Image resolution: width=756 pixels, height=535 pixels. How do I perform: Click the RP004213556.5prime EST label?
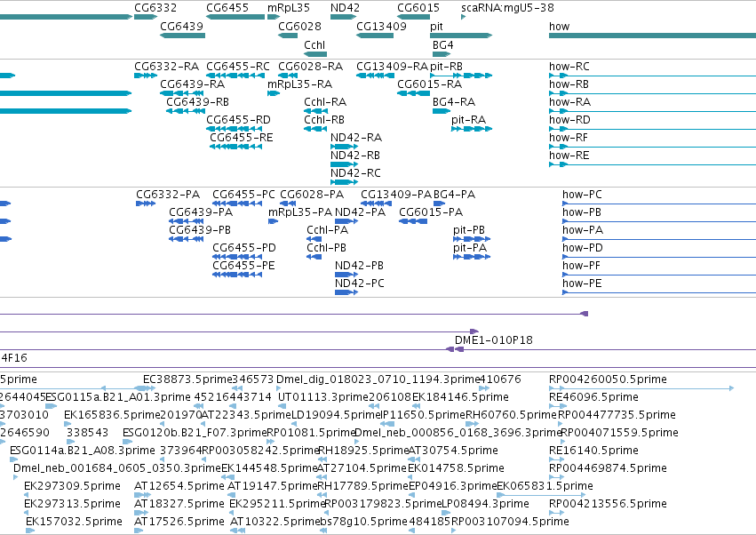[608, 505]
